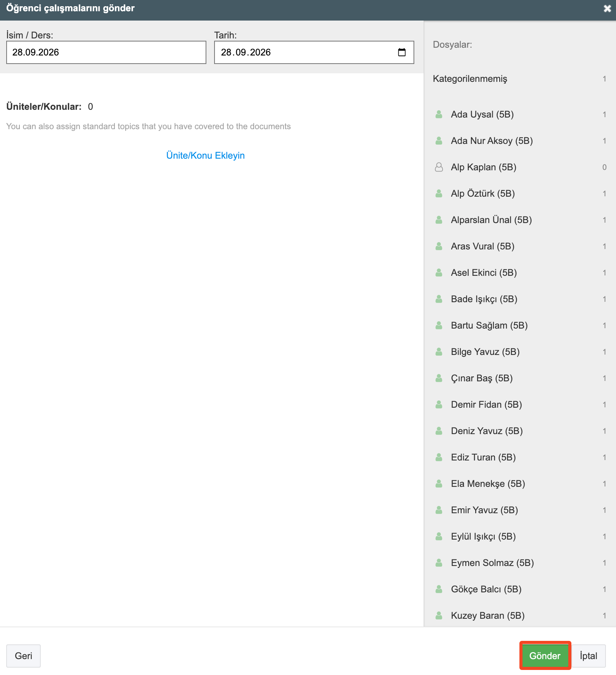Click the Tarih date input field
Image resolution: width=616 pixels, height=675 pixels.
coord(314,52)
